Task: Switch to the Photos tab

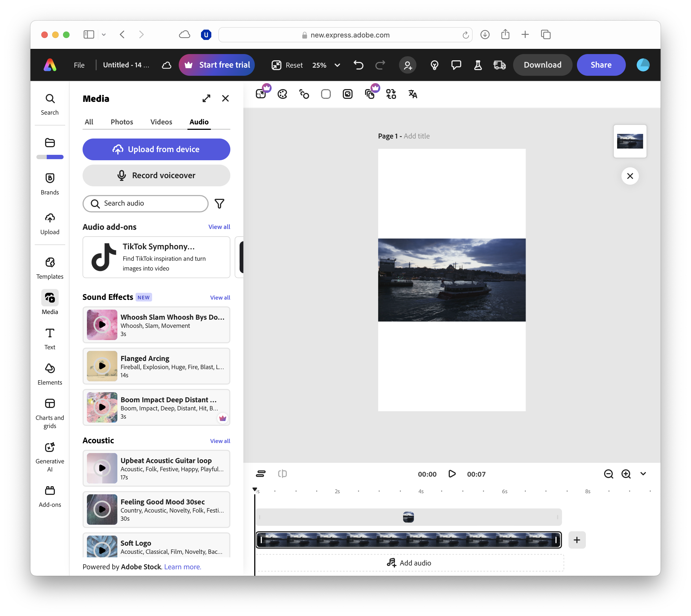Action: (x=122, y=122)
